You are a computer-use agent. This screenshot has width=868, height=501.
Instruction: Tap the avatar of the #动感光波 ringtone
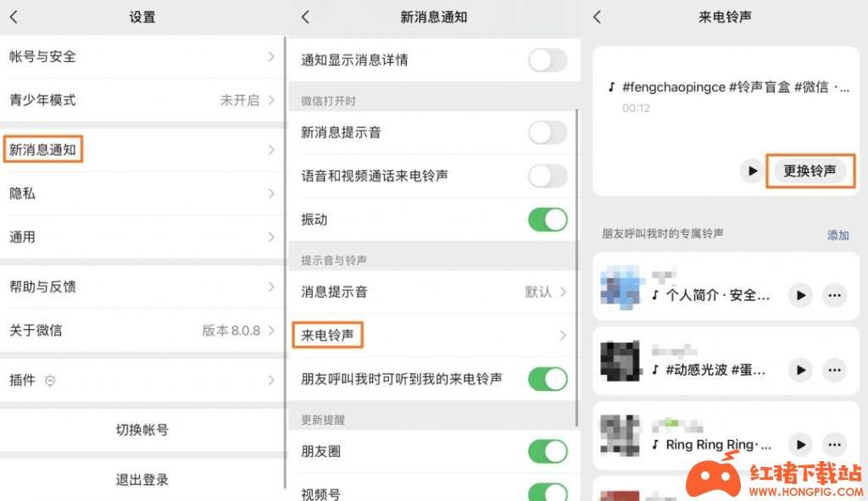[x=621, y=361]
